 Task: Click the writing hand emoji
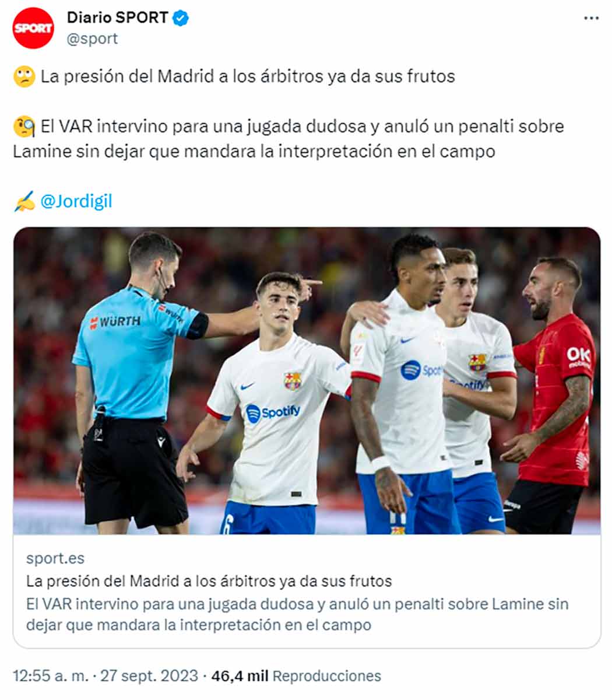point(24,201)
